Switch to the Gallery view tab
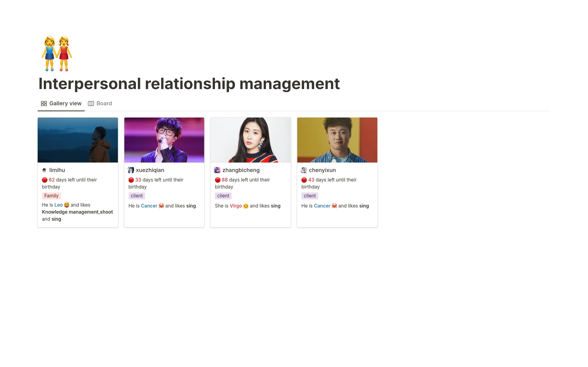Screen dimensions: 588x367 pos(65,103)
